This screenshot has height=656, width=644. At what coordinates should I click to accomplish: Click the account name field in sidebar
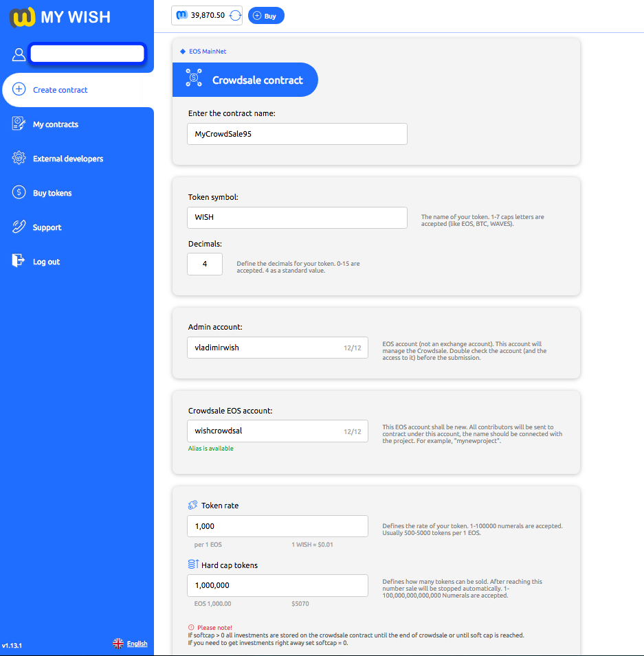click(x=87, y=54)
